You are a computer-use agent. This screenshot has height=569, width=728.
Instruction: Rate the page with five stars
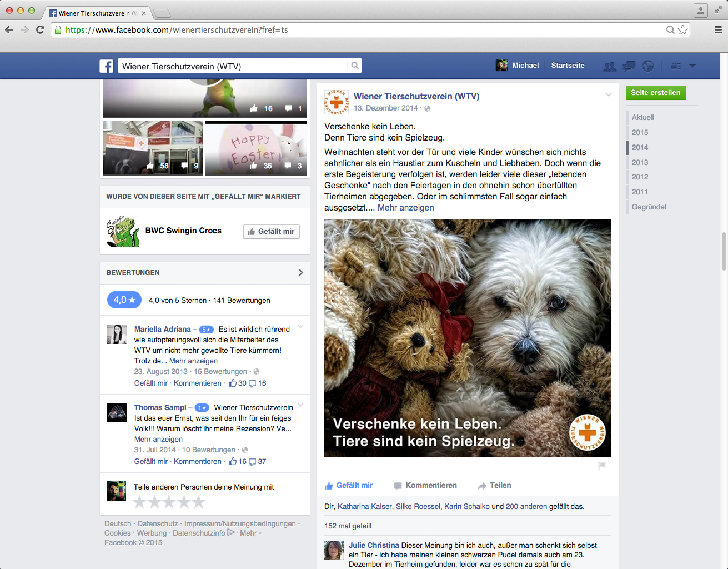click(199, 503)
